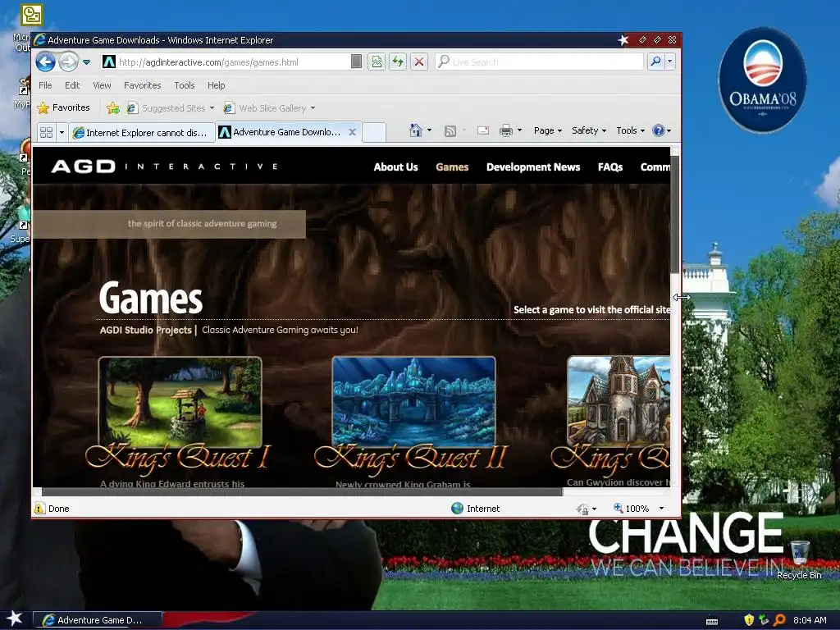
Task: Open the Favorites star button
Action: tap(64, 107)
